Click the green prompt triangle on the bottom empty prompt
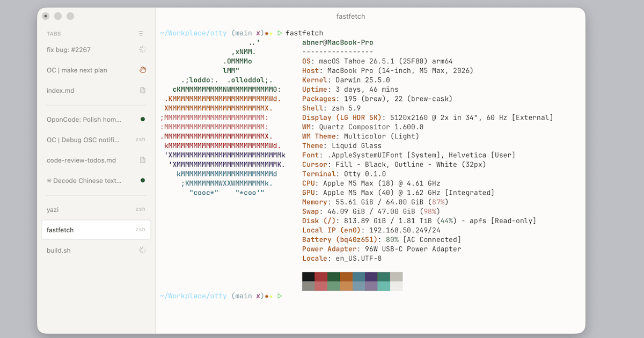This screenshot has height=338, width=644. 280,296
